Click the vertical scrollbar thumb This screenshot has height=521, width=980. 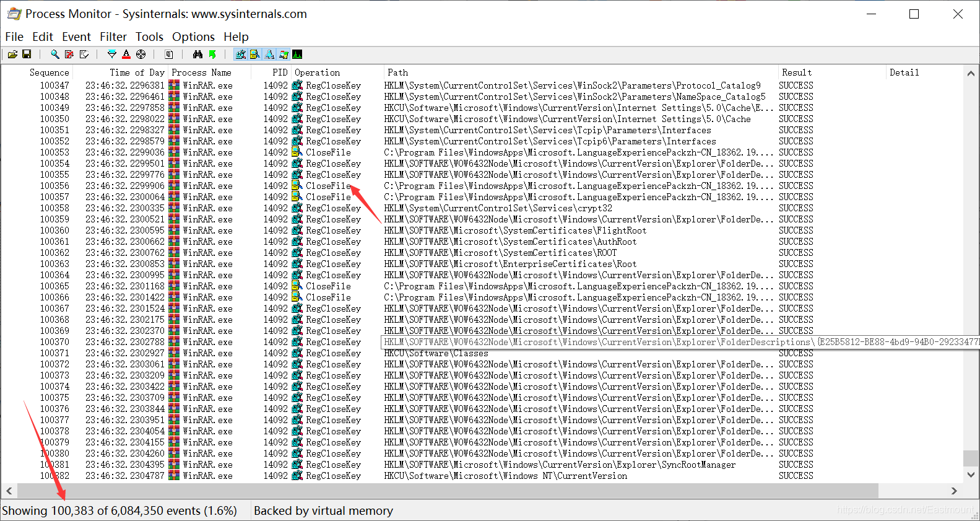tap(971, 458)
